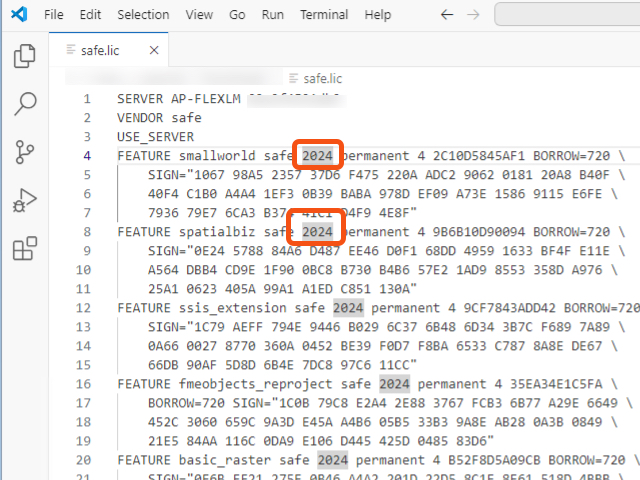
Task: Close the safe.lic editor tab
Action: click(154, 50)
